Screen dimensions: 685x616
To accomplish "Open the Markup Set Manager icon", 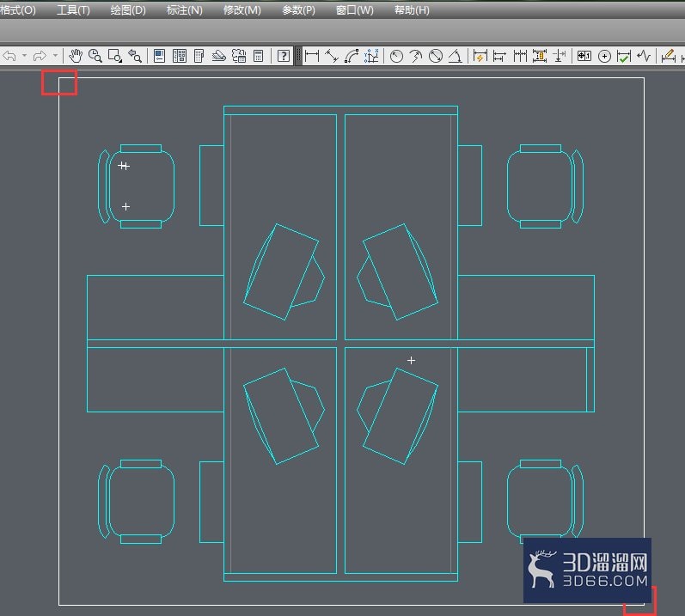I will pos(239,56).
